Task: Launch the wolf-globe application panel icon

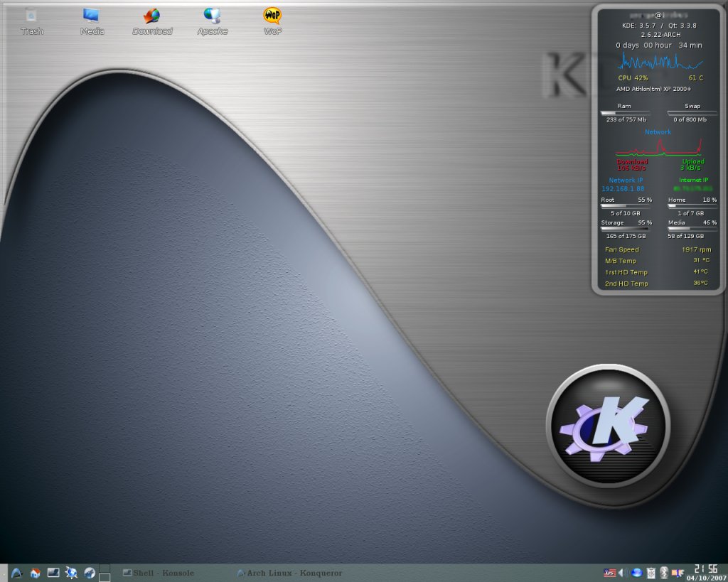Action: [x=90, y=573]
